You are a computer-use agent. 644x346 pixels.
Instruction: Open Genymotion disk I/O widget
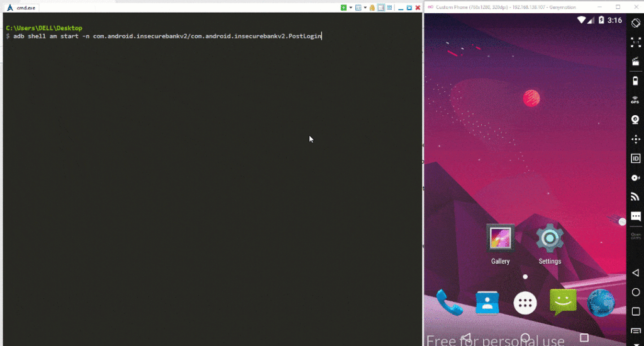tap(635, 178)
